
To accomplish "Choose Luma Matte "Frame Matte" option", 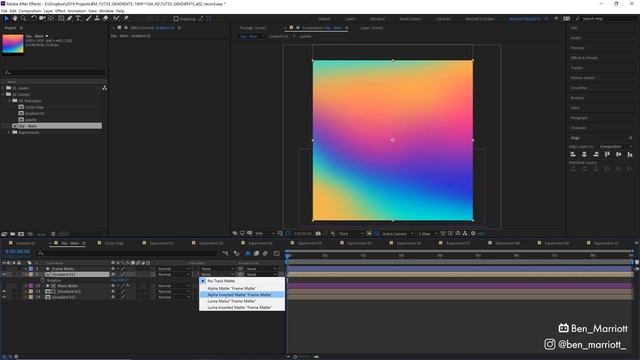I will [242, 301].
